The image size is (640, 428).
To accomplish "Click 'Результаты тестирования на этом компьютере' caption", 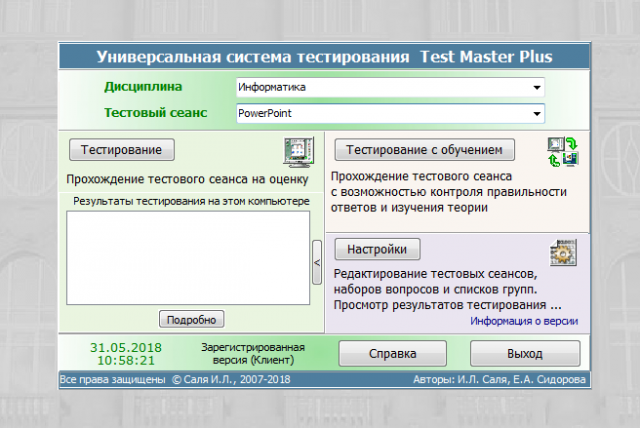I will [x=191, y=202].
